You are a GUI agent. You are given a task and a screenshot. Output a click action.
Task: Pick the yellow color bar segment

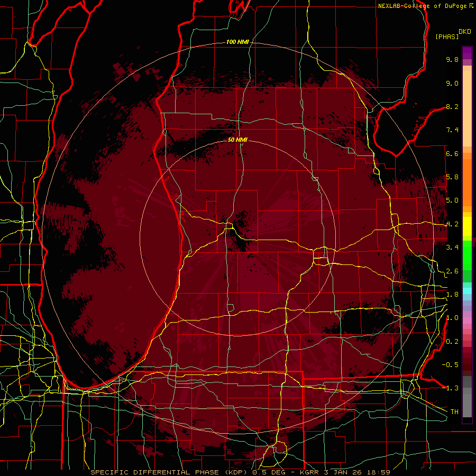point(467,226)
